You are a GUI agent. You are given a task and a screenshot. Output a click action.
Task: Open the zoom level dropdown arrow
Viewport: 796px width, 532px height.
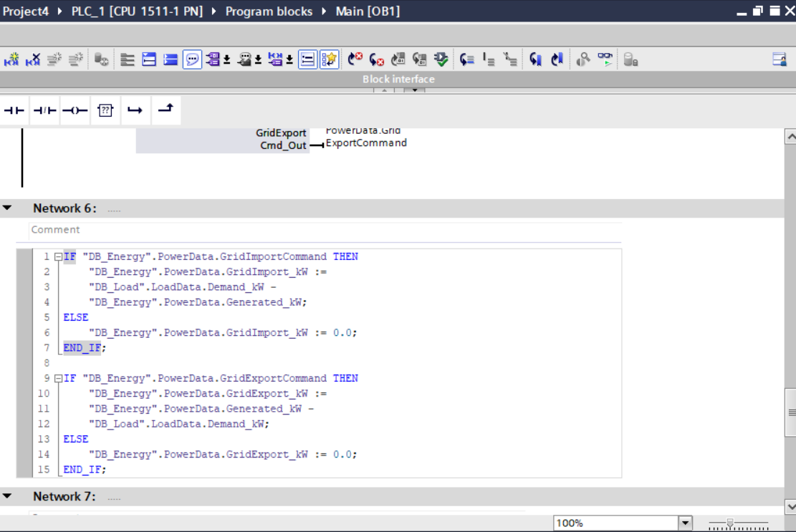click(685, 523)
